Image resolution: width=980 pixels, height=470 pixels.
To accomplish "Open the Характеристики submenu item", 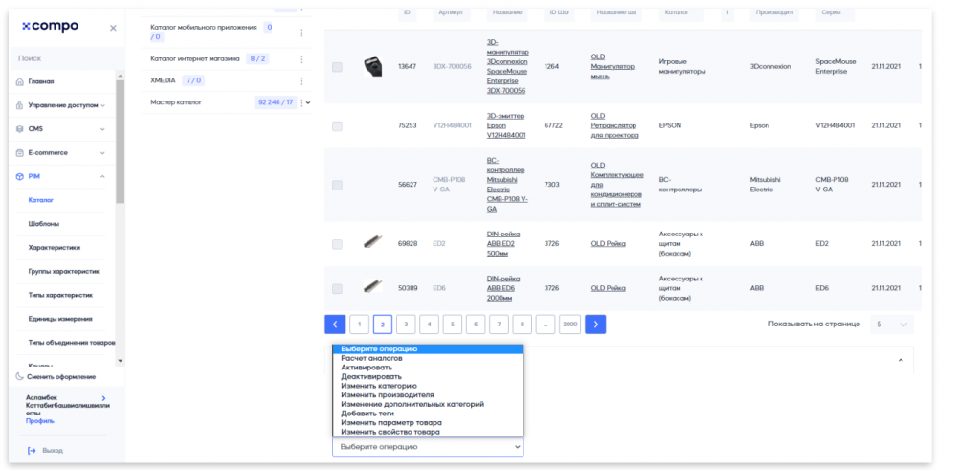I will coord(55,248).
